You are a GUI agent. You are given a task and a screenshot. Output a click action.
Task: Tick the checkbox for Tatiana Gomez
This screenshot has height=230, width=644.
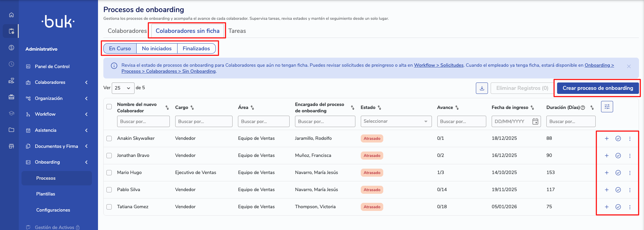(x=109, y=207)
